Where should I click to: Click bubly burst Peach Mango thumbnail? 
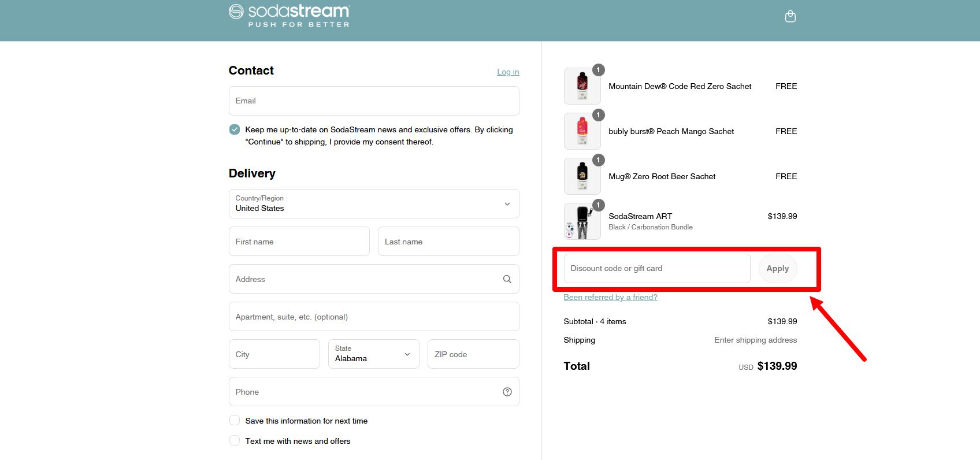tap(582, 131)
